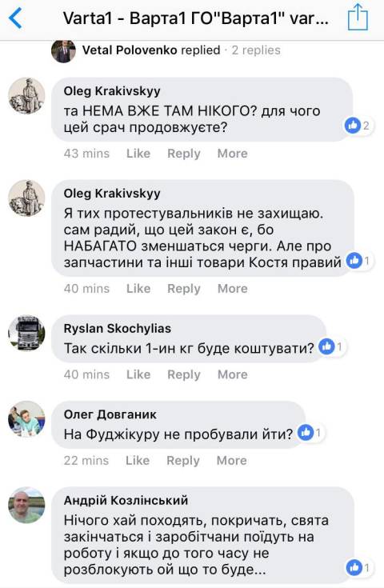Reply to Олег Довганик's comment
The width and height of the screenshot is (384, 588).
coord(183,460)
